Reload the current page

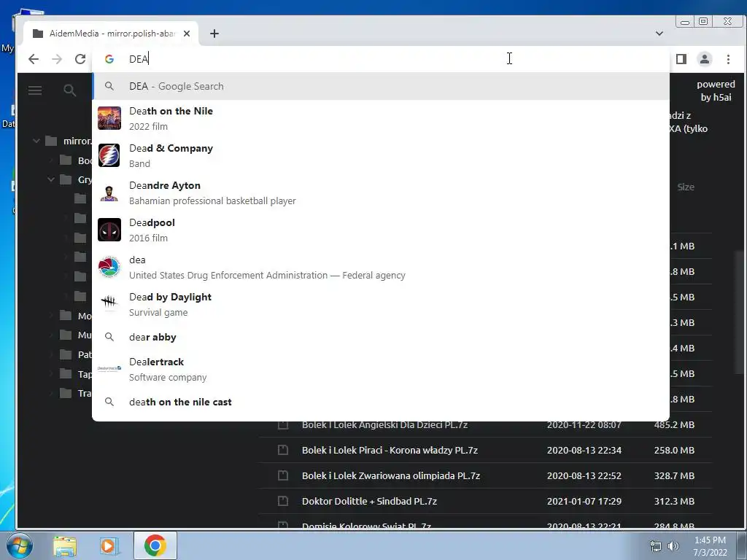[x=80, y=59]
